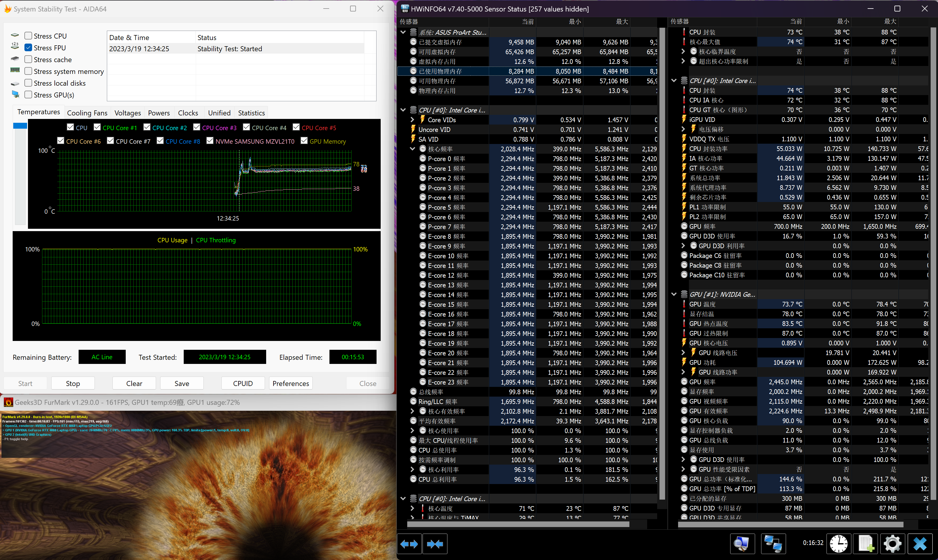The width and height of the screenshot is (938, 560).
Task: Click the CPUID button
Action: pos(243,383)
